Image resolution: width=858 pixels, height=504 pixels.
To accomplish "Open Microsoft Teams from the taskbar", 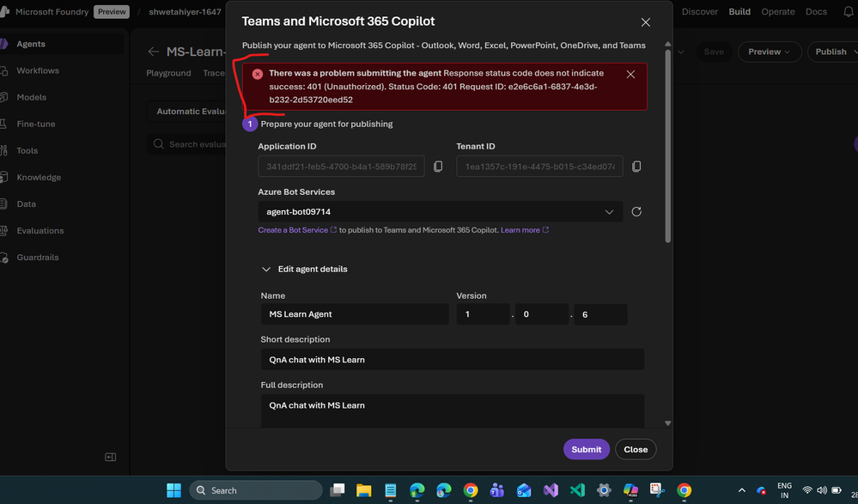I will [497, 490].
